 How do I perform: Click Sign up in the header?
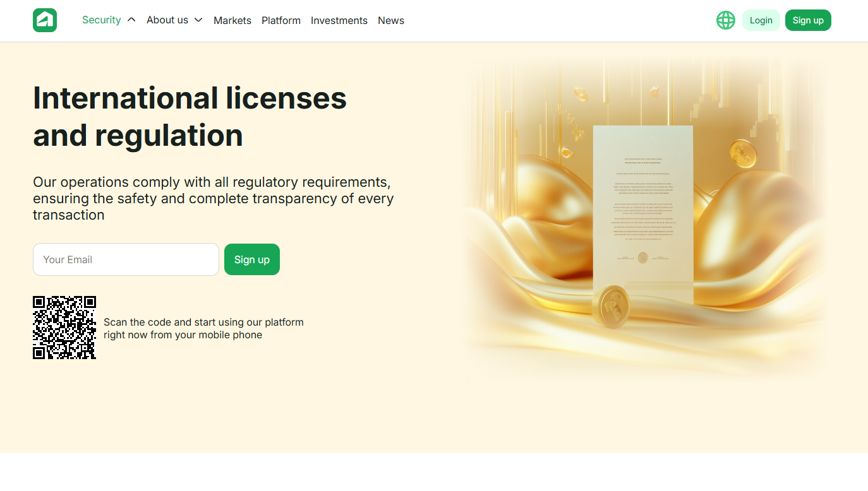click(x=808, y=20)
